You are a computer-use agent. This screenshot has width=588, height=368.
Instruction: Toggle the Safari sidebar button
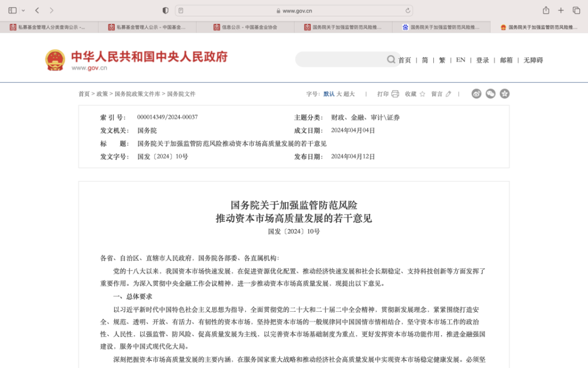click(x=13, y=10)
